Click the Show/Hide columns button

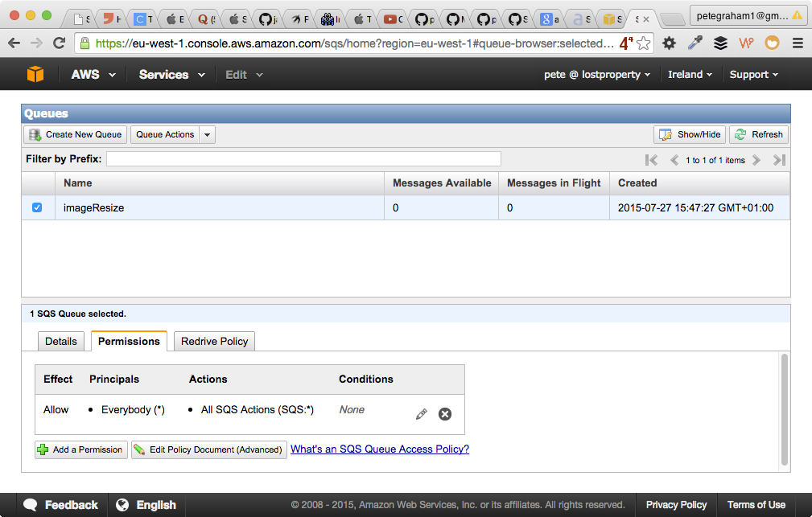coord(689,134)
